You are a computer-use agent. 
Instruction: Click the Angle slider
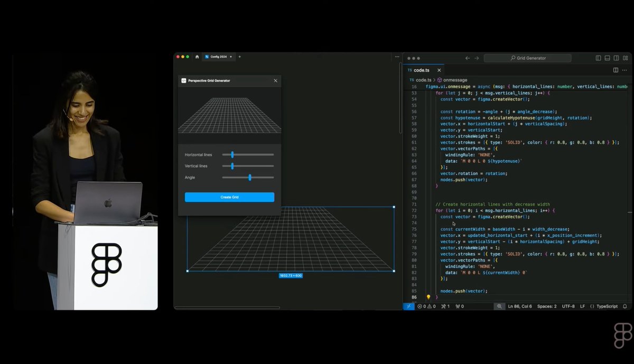[x=248, y=178]
